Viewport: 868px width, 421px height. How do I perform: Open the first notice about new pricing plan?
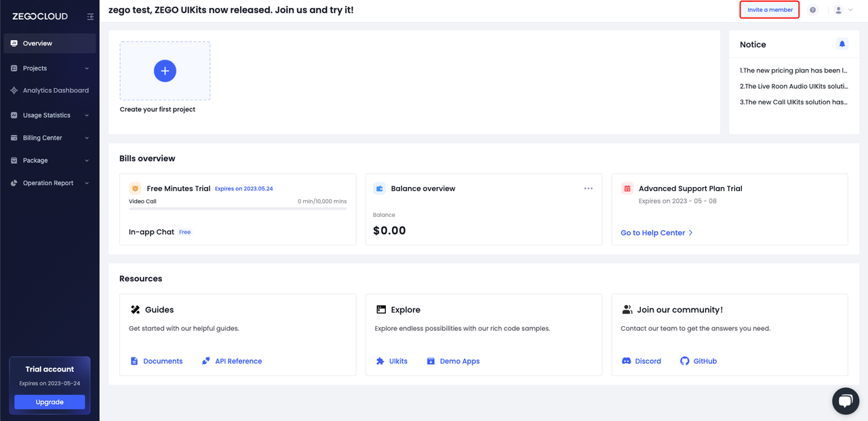793,71
